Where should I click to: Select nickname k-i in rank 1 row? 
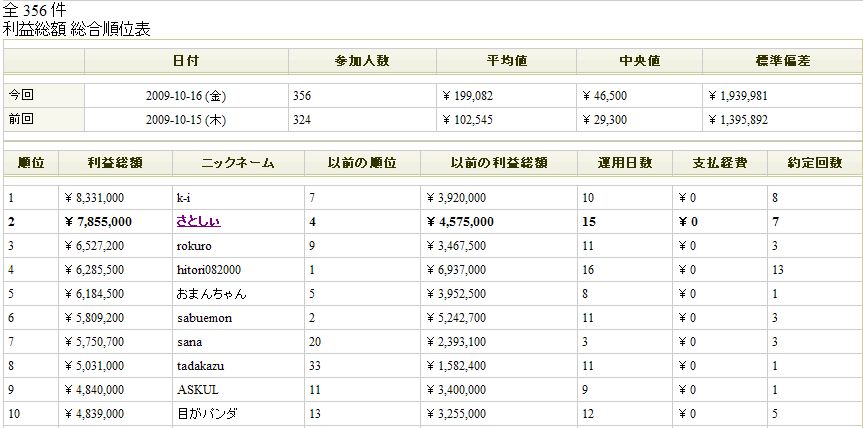[x=183, y=198]
